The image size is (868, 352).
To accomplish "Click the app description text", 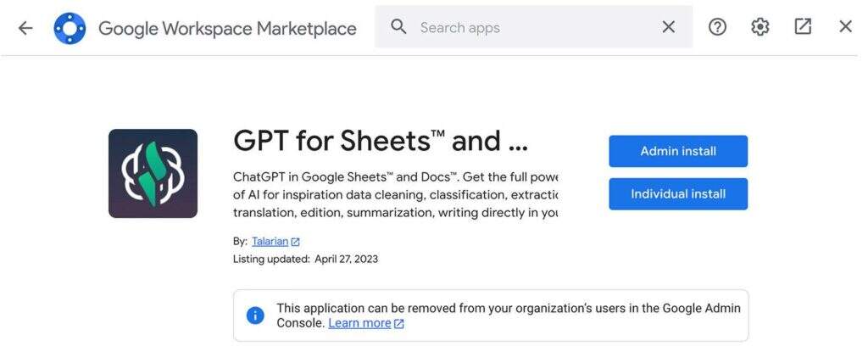I will [395, 195].
